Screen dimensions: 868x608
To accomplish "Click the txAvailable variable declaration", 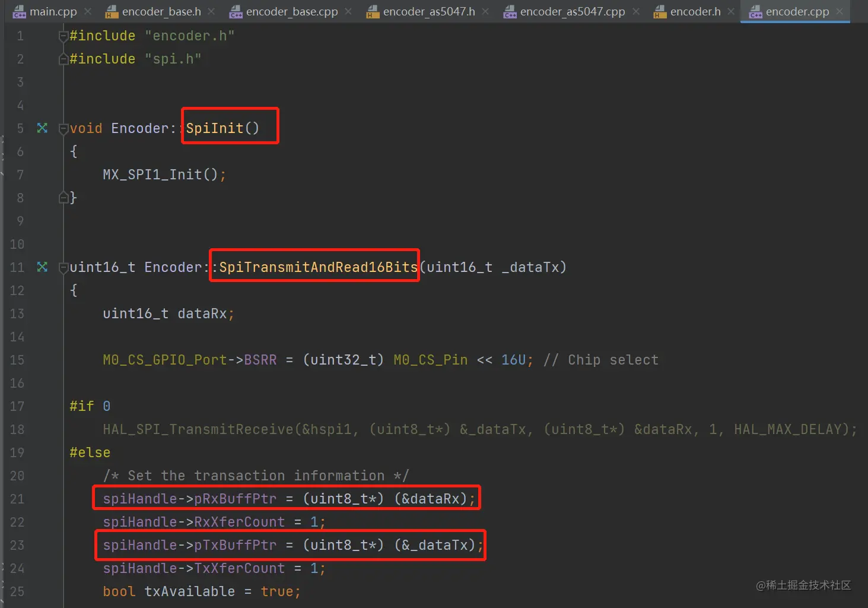I will point(190,591).
